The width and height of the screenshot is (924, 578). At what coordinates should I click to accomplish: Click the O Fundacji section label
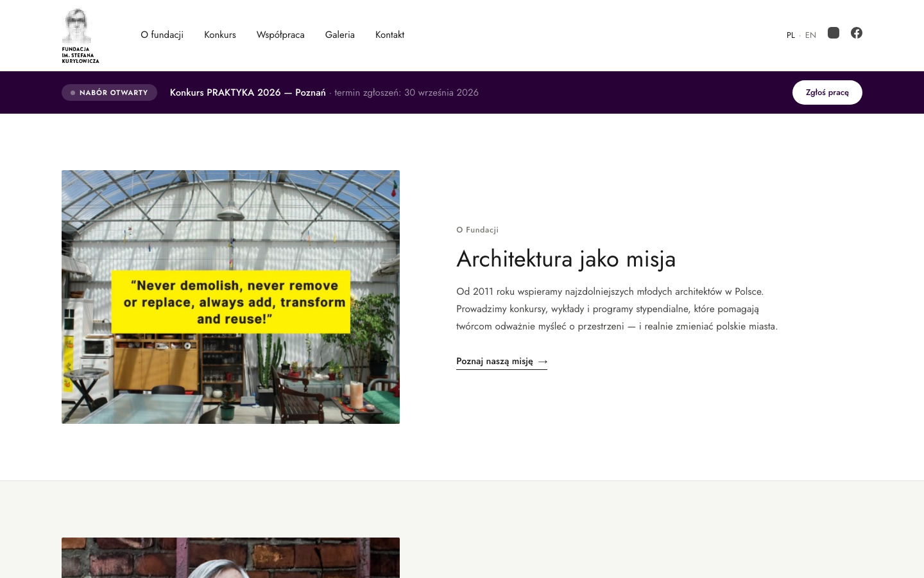[x=477, y=230]
